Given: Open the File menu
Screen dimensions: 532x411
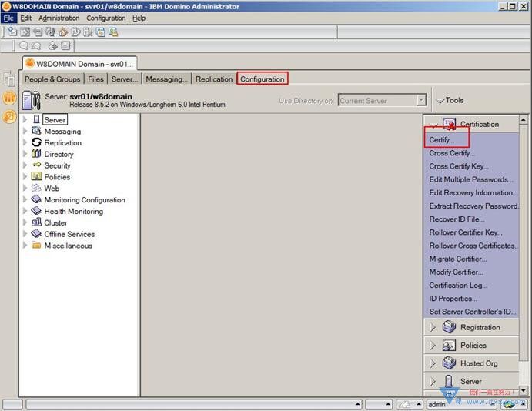Looking at the screenshot, I should coord(8,18).
